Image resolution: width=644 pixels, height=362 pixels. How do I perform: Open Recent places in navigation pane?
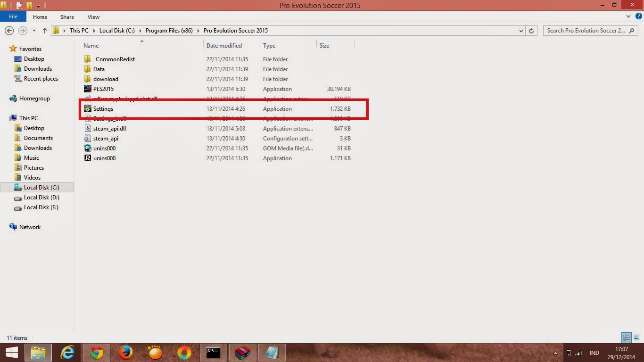[41, 79]
